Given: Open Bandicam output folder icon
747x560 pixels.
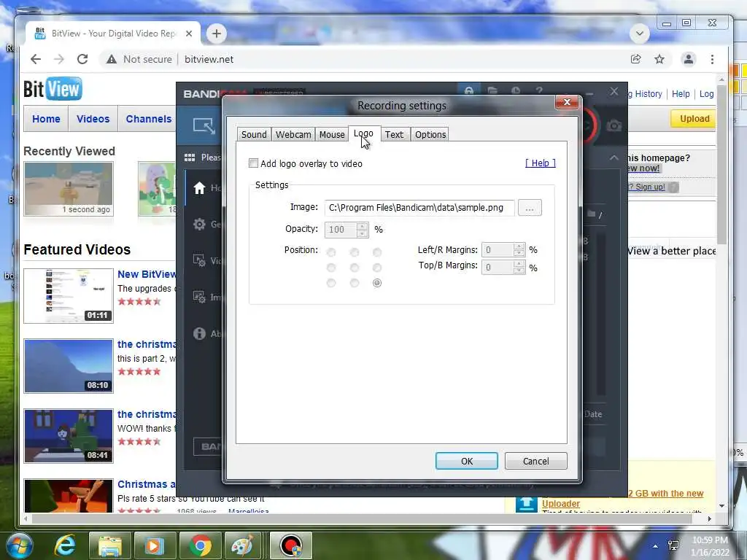Looking at the screenshot, I should pyautogui.click(x=492, y=90).
